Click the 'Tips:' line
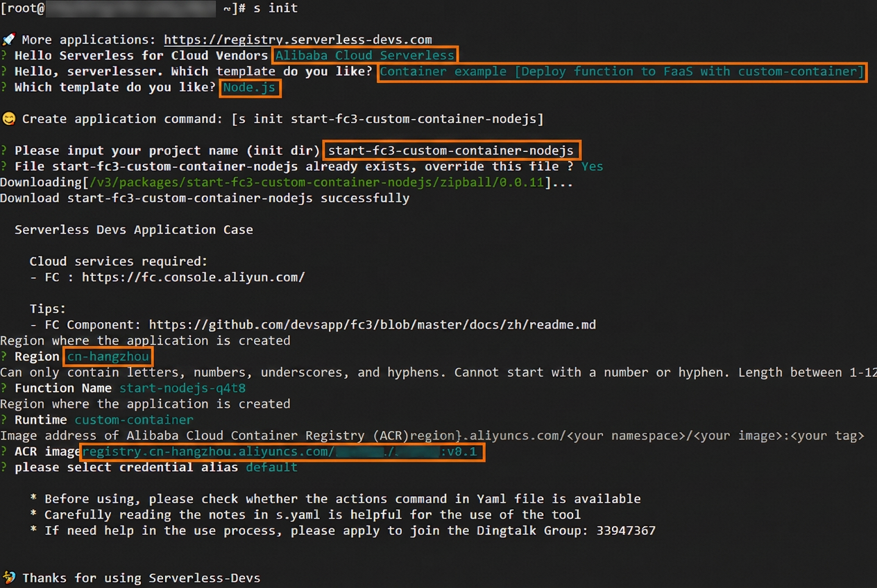877x588 pixels. pos(48,309)
